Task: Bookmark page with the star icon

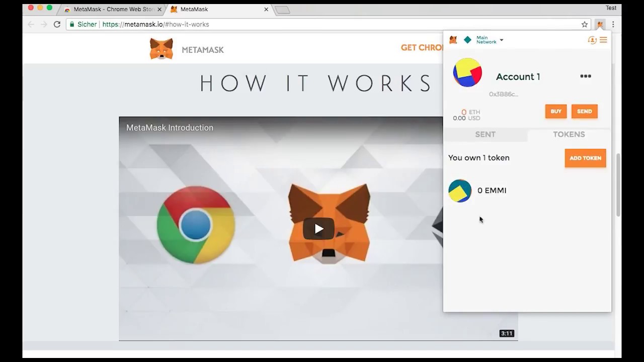Action: pos(585,24)
